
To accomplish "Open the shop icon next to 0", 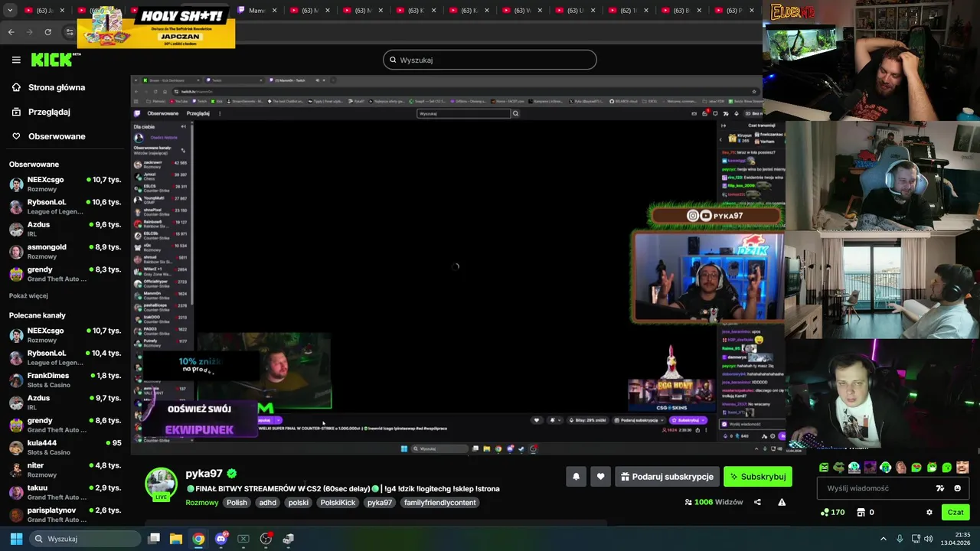I will (x=861, y=513).
